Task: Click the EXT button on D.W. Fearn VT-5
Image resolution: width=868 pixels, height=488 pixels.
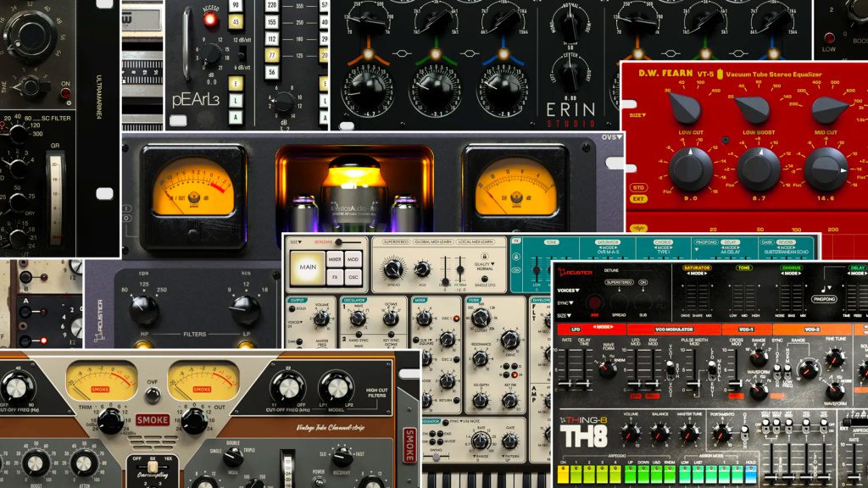Action: click(638, 198)
